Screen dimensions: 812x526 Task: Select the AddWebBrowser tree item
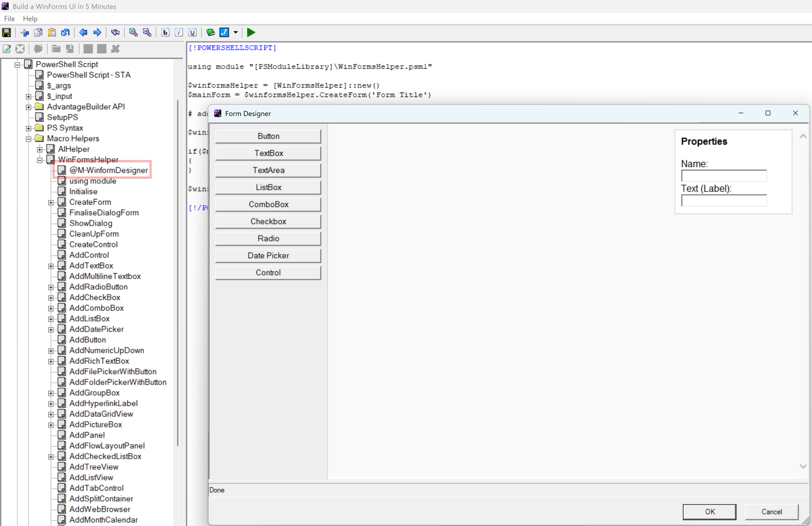pyautogui.click(x=100, y=509)
